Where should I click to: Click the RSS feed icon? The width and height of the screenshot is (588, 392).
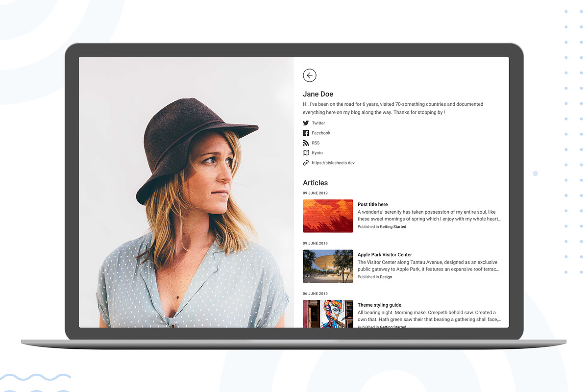[306, 143]
